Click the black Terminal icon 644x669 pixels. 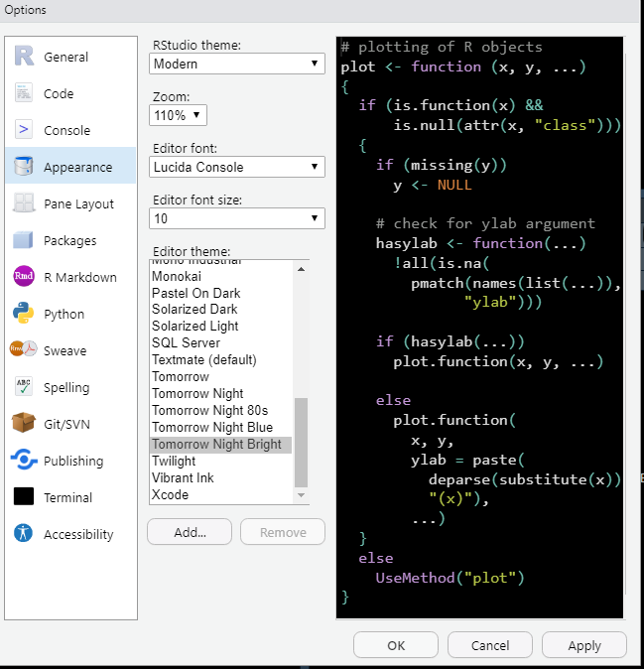(24, 496)
